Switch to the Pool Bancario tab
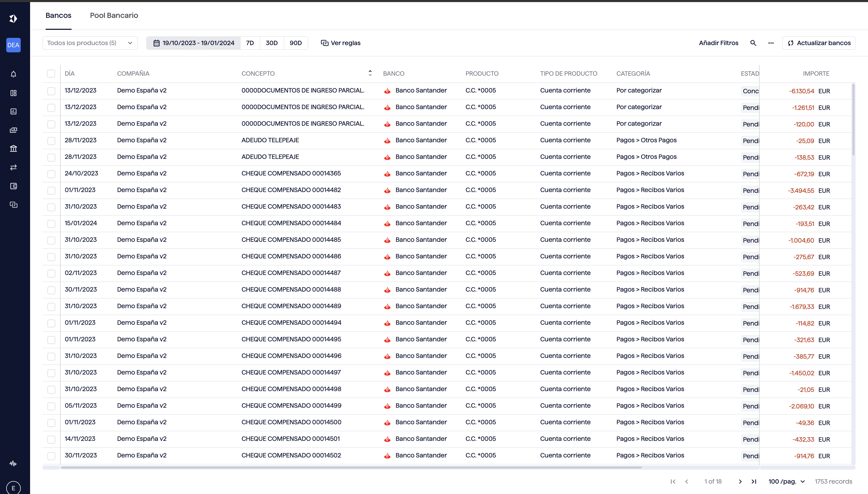This screenshot has height=494, width=868. 114,15
